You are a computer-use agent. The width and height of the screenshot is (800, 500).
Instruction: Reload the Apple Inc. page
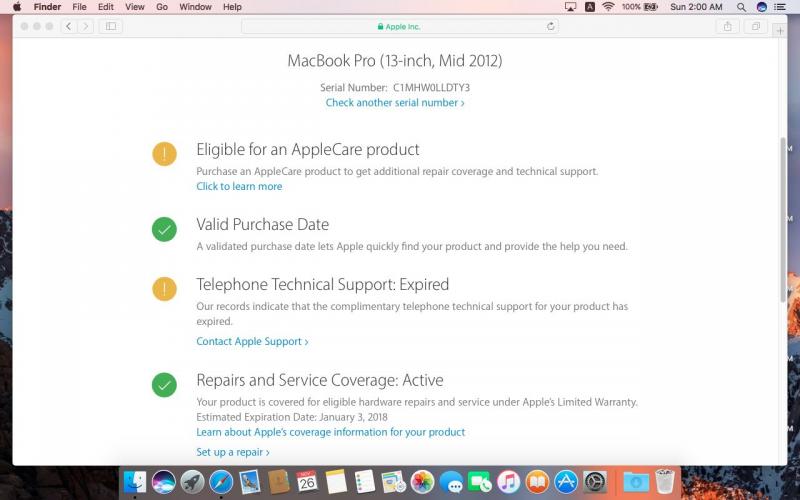click(x=551, y=26)
